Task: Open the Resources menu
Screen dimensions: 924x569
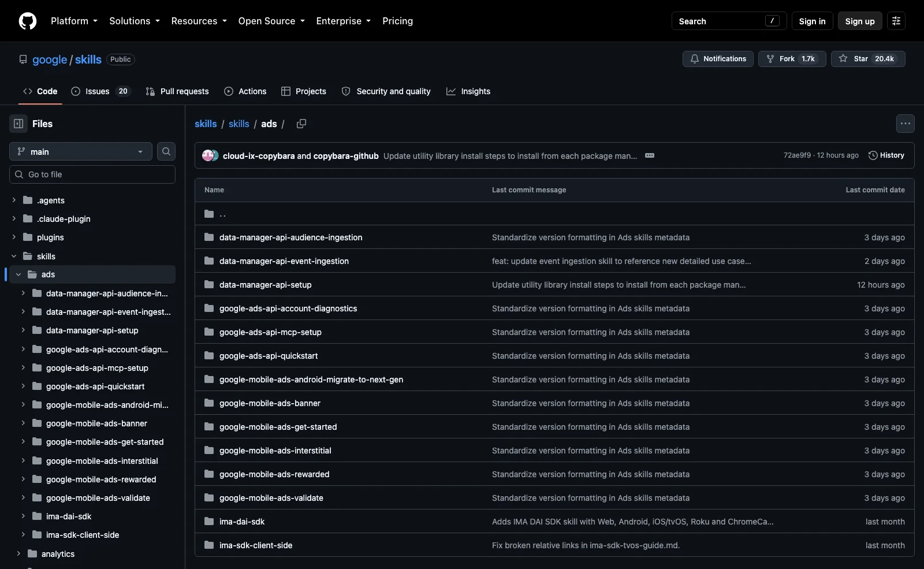Action: tap(199, 21)
